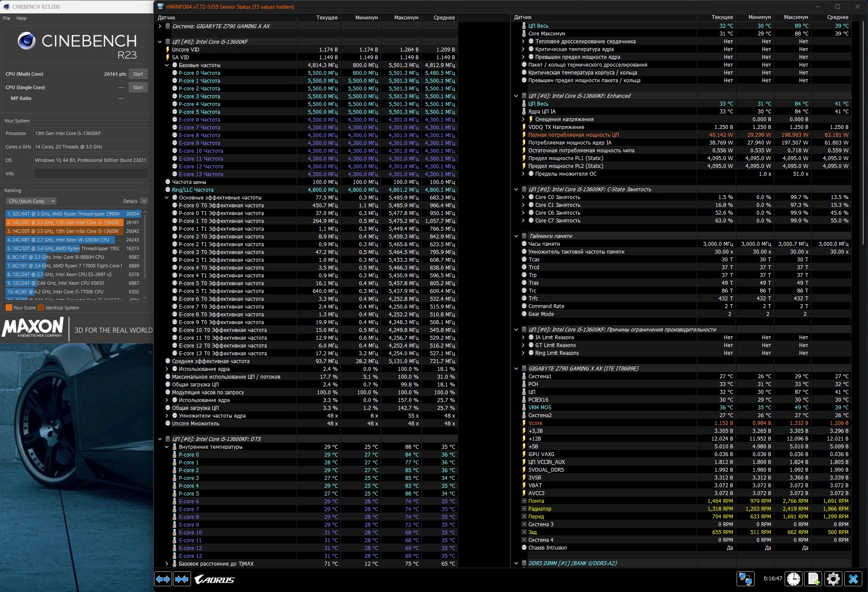Image resolution: width=868 pixels, height=592 pixels.
Task: Click the logging start sheet icon
Action: pos(814,579)
